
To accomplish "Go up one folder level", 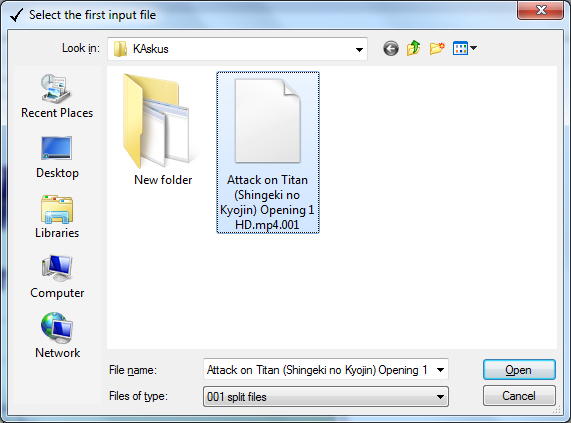I will click(x=414, y=48).
